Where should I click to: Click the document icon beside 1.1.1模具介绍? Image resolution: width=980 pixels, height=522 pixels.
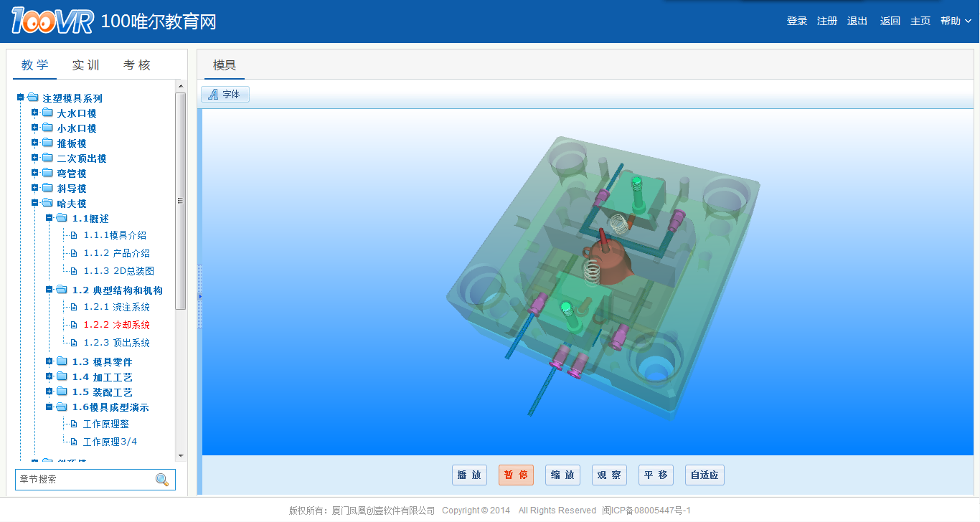pos(73,235)
